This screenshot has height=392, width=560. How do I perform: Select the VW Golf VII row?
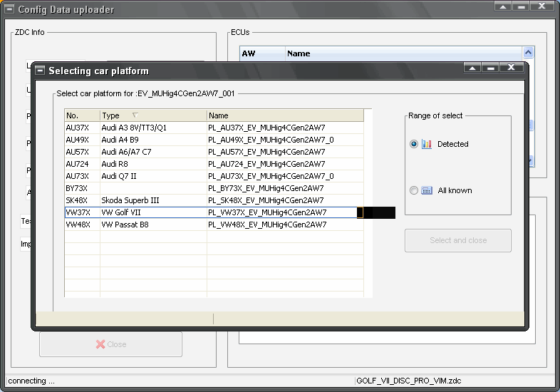[x=214, y=212]
